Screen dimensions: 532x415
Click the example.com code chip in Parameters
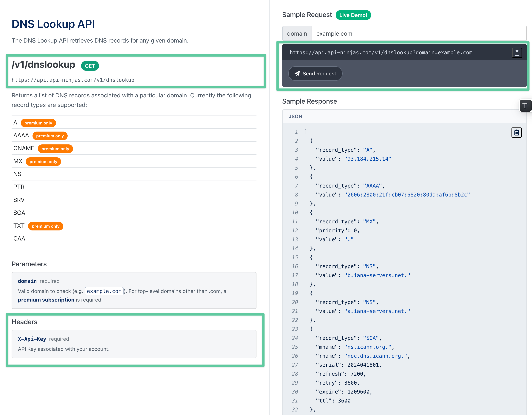pos(104,291)
